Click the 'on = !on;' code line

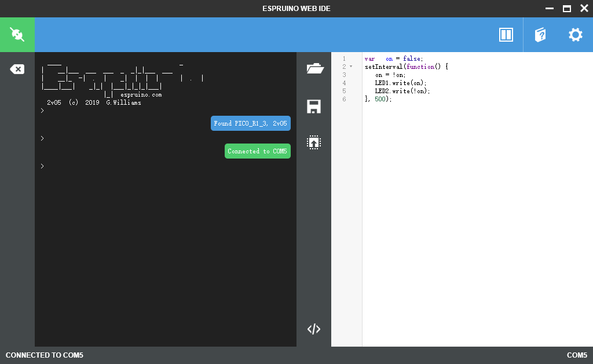click(390, 75)
